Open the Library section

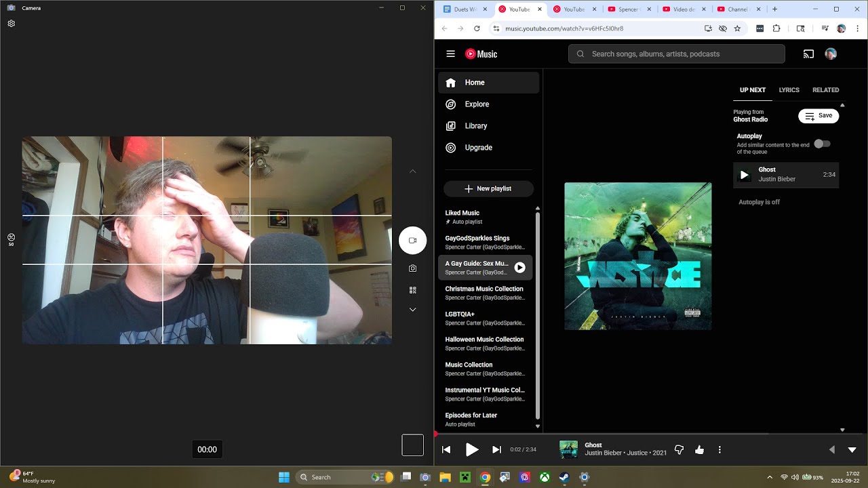pos(488,126)
